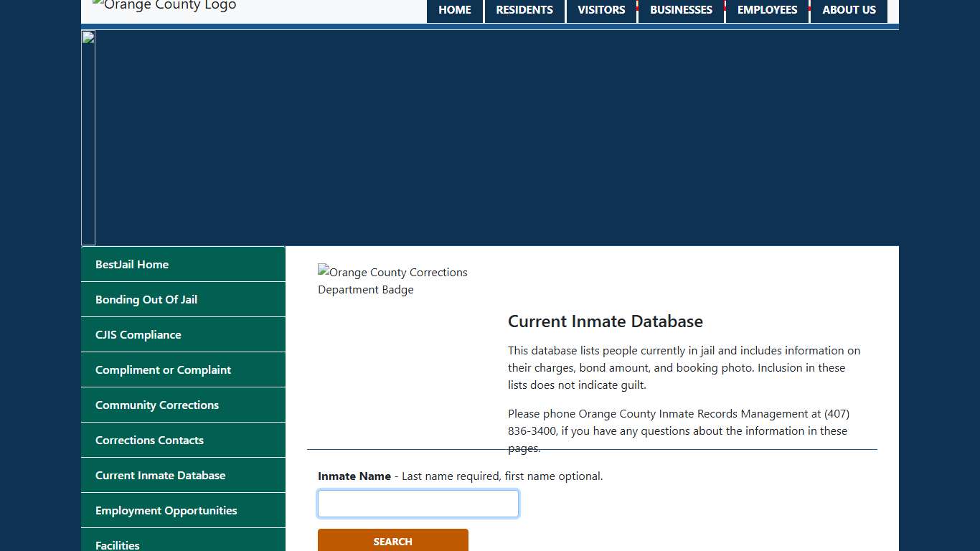The image size is (980, 551).
Task: Click the Orange County Logo image
Action: pos(164,6)
